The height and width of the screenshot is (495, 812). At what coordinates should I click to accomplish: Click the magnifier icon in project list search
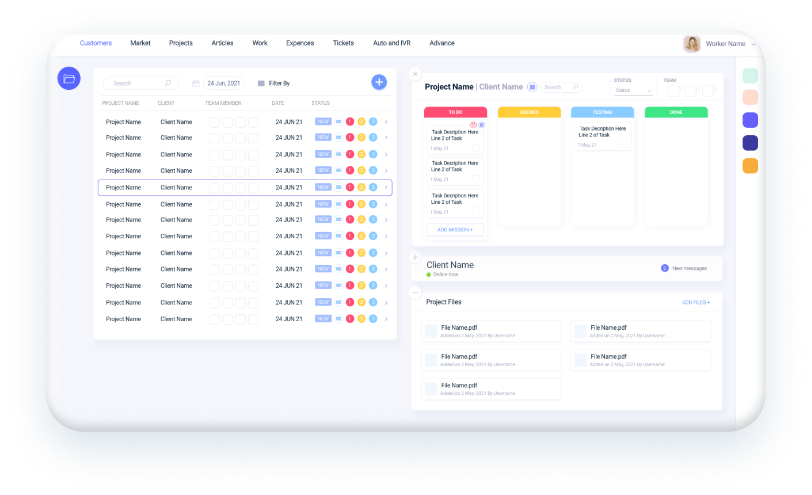(x=168, y=84)
